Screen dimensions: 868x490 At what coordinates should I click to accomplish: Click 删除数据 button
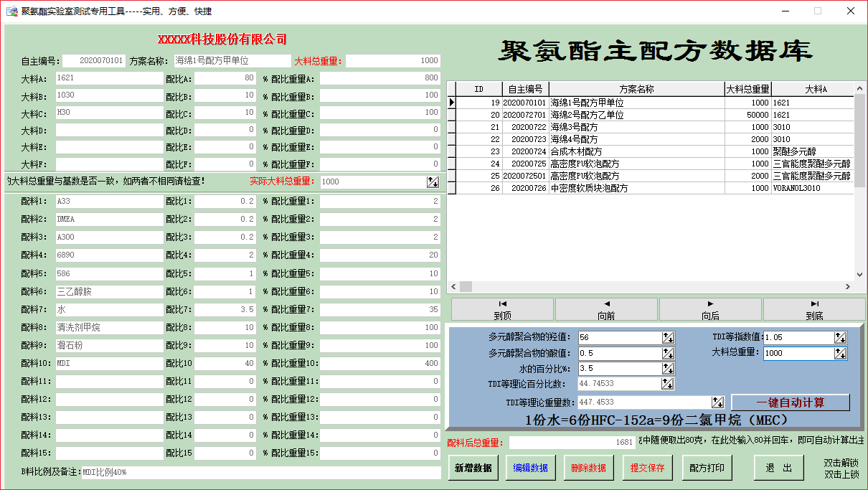tap(589, 468)
